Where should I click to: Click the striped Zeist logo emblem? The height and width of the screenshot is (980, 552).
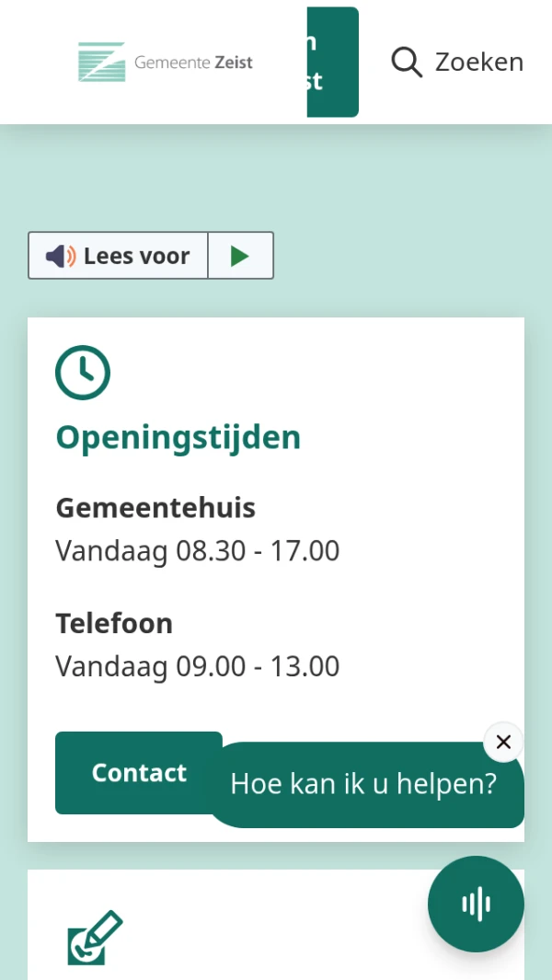[x=101, y=62]
